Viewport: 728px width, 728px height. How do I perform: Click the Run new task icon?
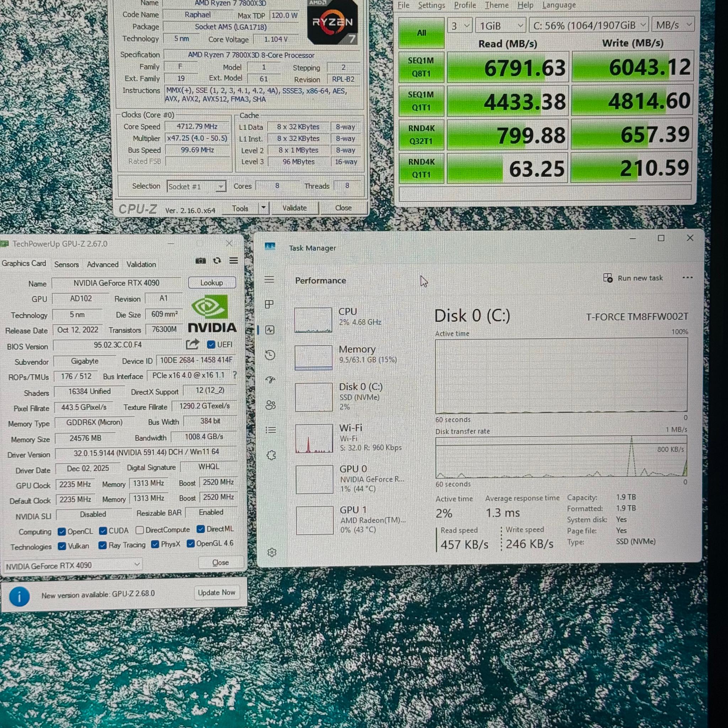tap(607, 278)
